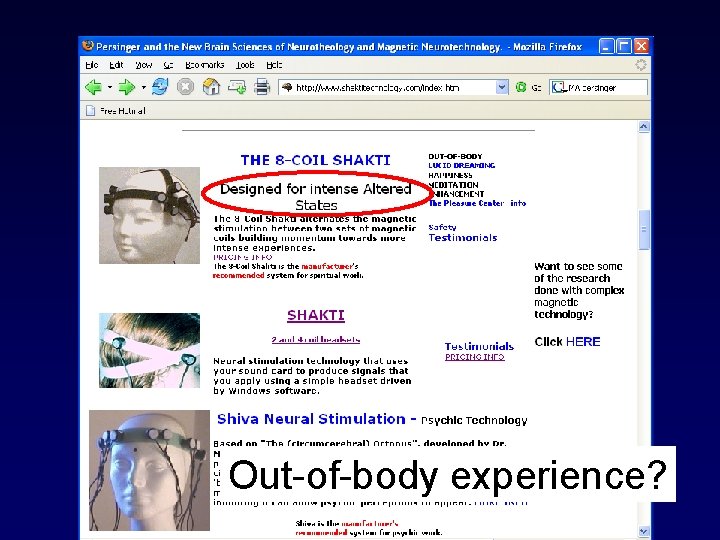The image size is (720, 540).
Task: Open the Forward button history dropdown arrow
Action: (143, 87)
